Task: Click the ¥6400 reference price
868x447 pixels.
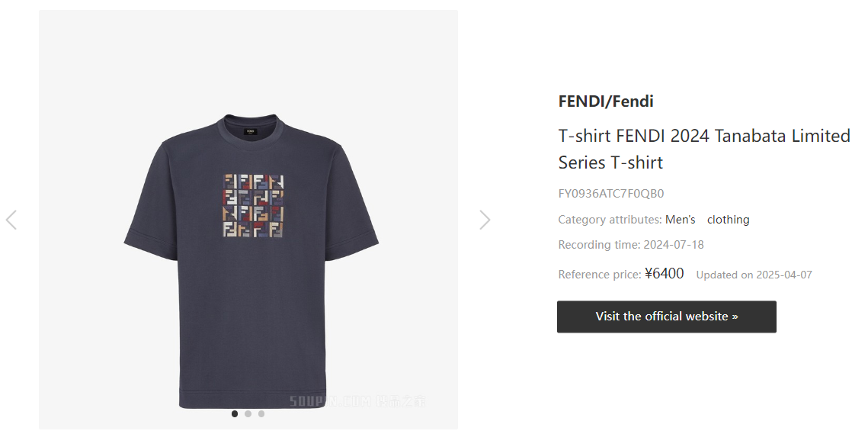Action: click(x=665, y=274)
